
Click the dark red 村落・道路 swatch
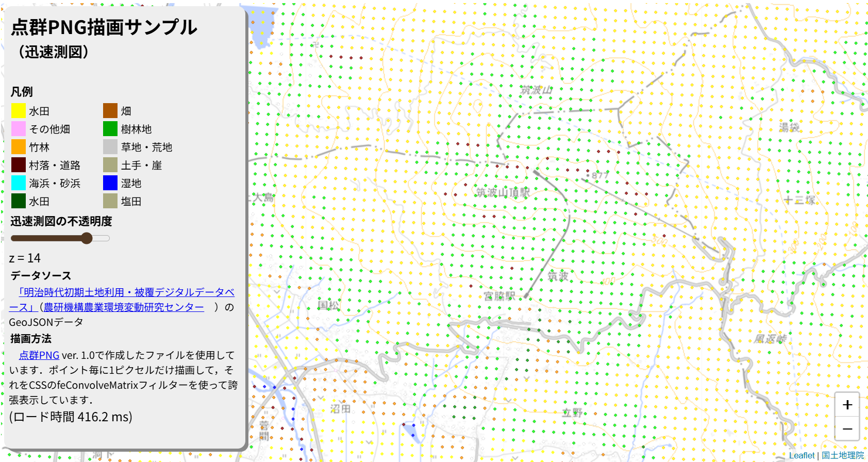point(19,165)
